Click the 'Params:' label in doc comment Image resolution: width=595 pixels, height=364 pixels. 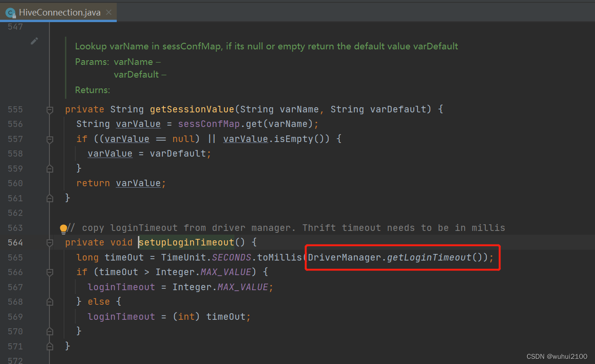[92, 62]
